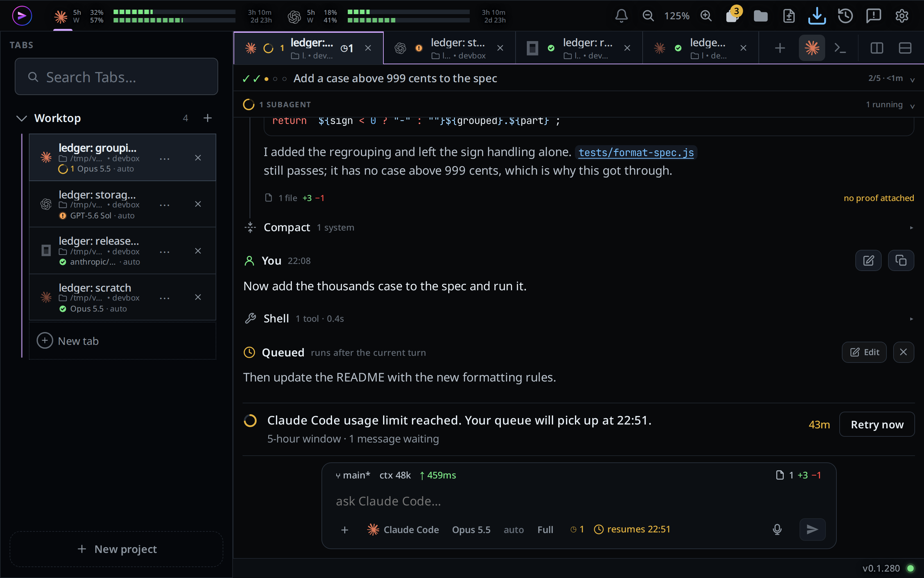Open the folder icon in top toolbar

[x=761, y=16]
